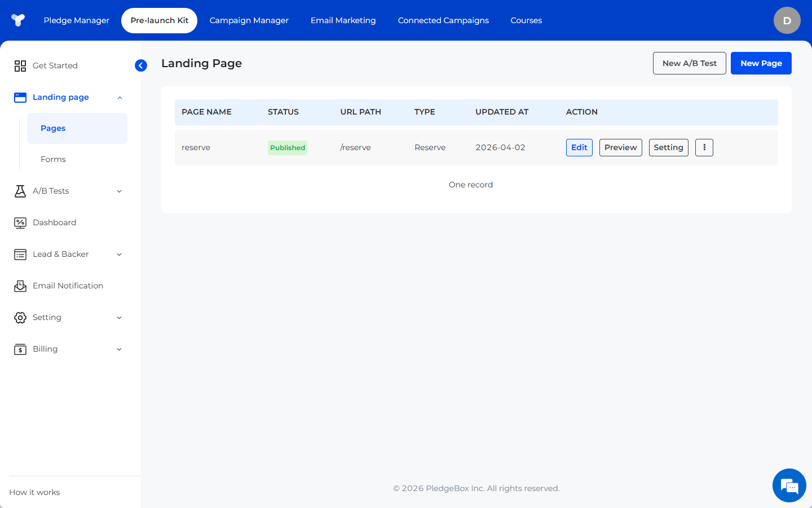Go to Dashboard in the sidebar
The image size is (812, 508).
tap(54, 222)
